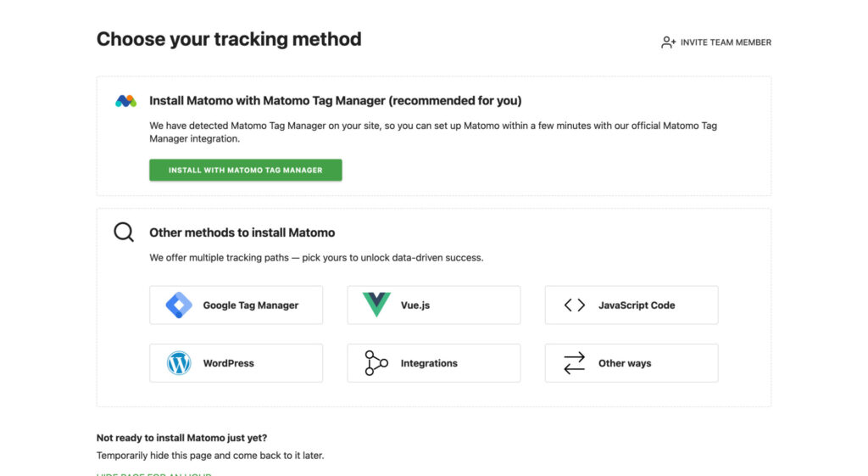The image size is (868, 476).
Task: Choose the WordPress text label
Action: [x=228, y=363]
